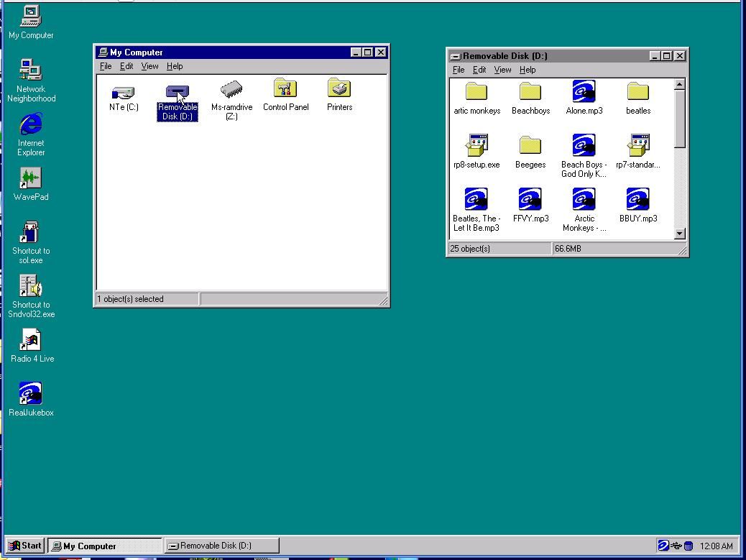Select Beach Boys - God Only K... mp3
This screenshot has height=560, width=746.
click(x=583, y=144)
